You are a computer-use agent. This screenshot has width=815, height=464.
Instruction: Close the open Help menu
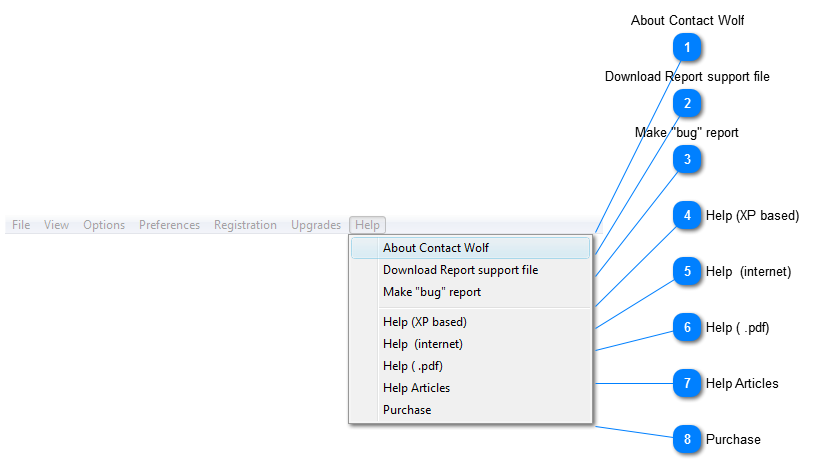(367, 225)
